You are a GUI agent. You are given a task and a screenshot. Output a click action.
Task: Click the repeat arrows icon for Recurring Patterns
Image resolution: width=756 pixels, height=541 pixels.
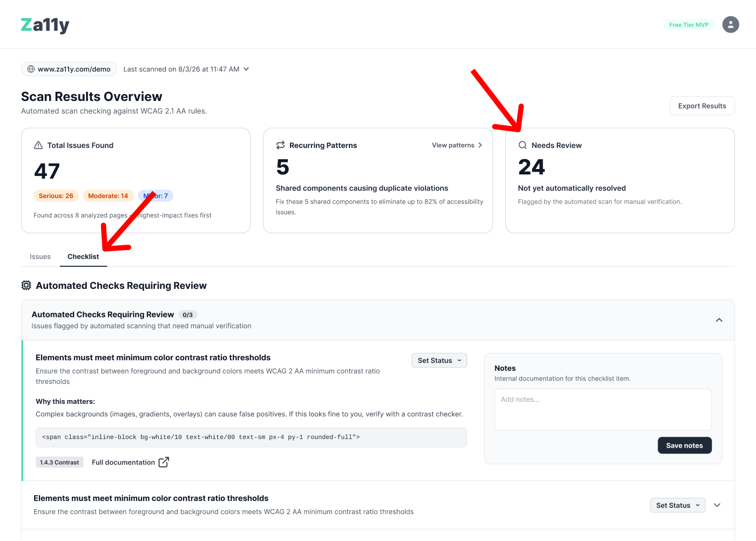280,145
